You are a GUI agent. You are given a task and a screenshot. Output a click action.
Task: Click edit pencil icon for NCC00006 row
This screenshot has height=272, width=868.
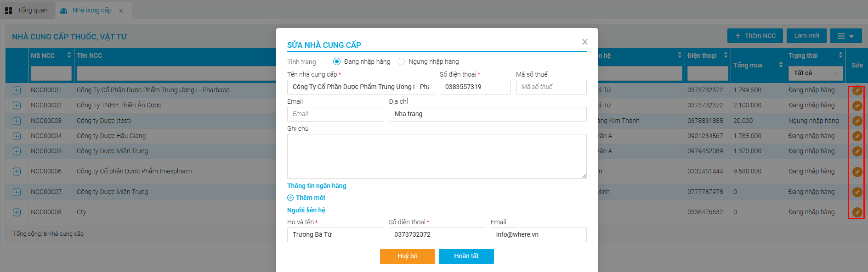857,172
